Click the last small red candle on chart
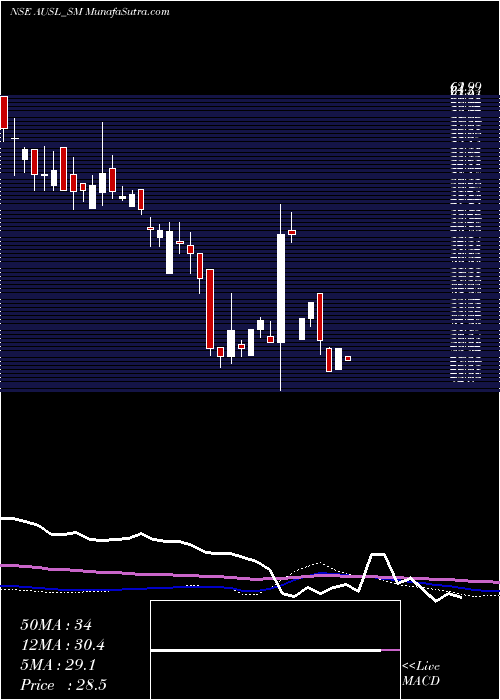The image size is (500, 700). coord(348,358)
